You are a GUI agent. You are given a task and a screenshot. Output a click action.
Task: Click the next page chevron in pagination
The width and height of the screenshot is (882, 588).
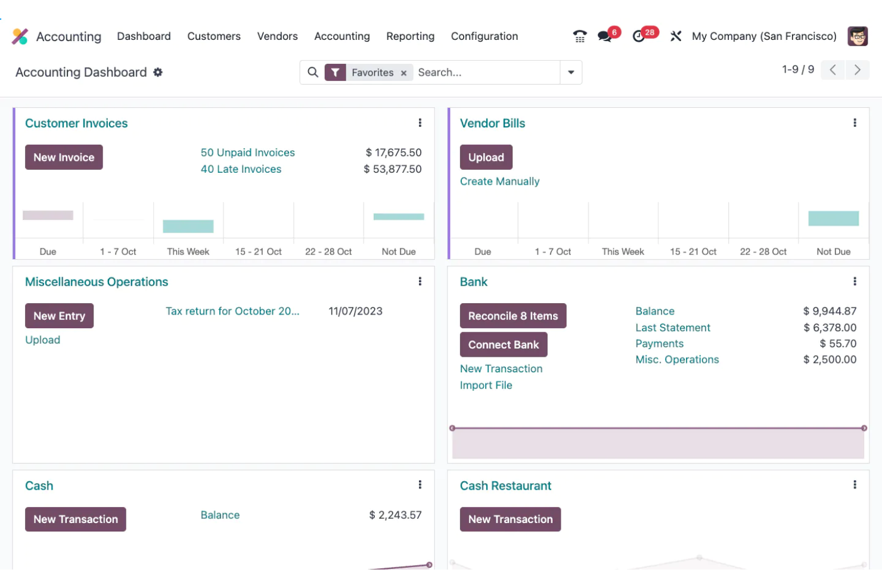(858, 70)
